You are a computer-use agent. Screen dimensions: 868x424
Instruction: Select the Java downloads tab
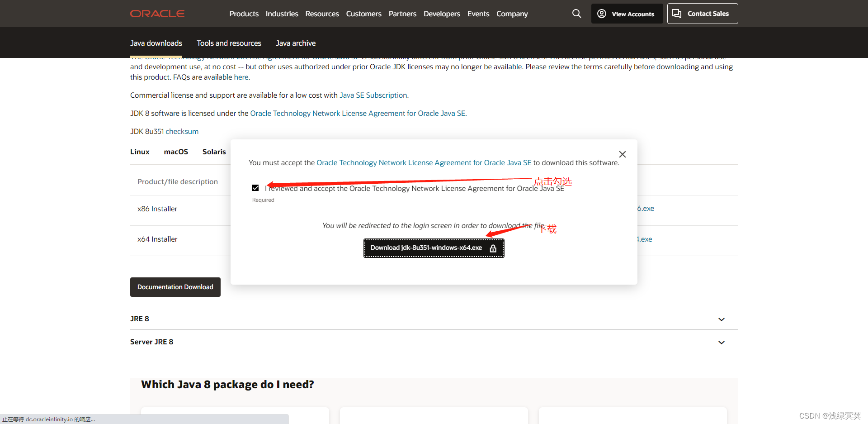pos(156,43)
